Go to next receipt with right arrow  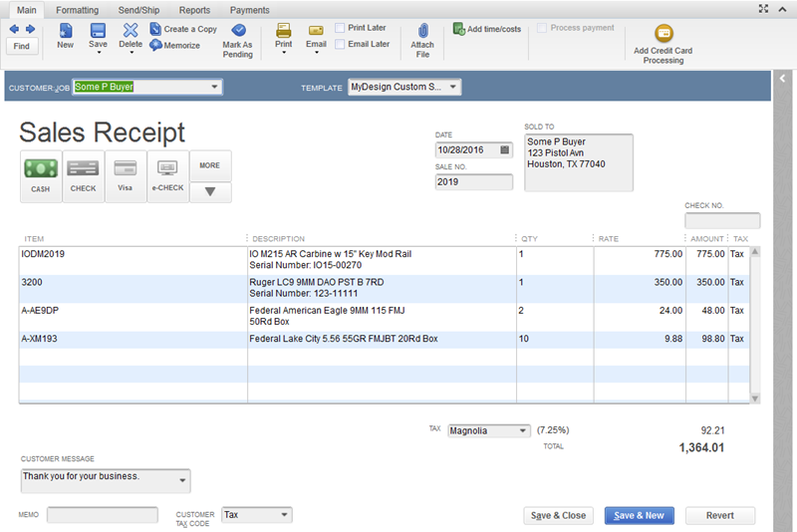(x=31, y=29)
